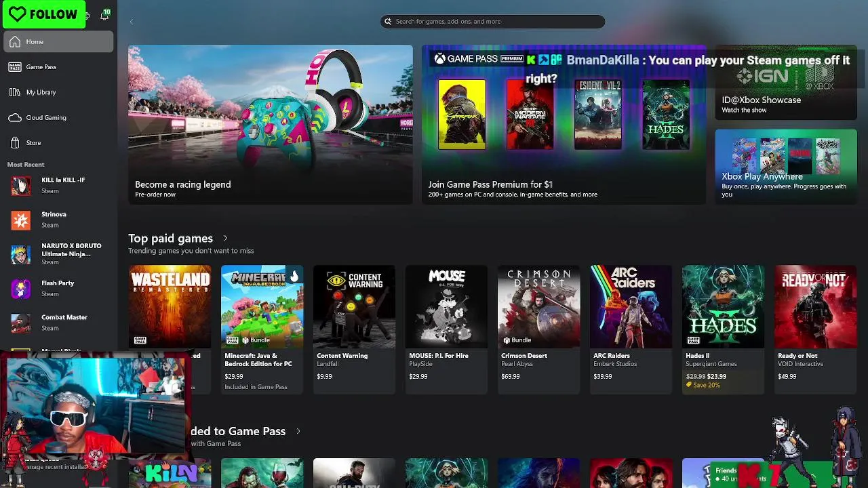Click Minecraft $29.99 price text
This screenshot has height=488, width=868.
[x=234, y=377]
